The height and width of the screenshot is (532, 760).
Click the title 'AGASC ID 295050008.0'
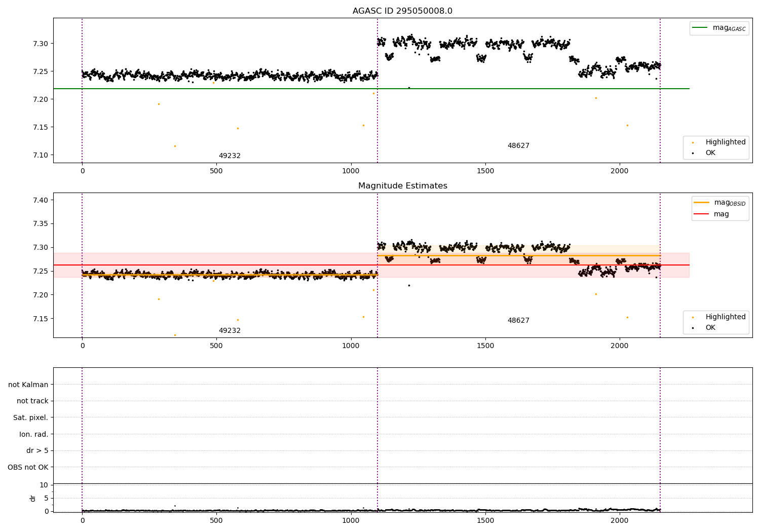click(402, 11)
